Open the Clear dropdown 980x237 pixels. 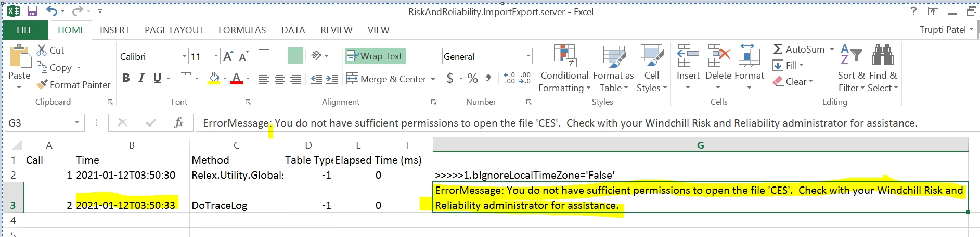click(793, 81)
